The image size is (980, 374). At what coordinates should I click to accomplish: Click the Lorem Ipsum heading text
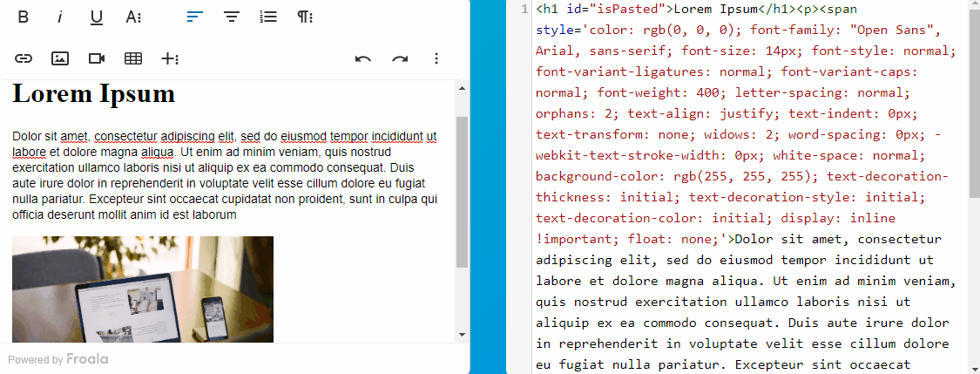[x=94, y=93]
